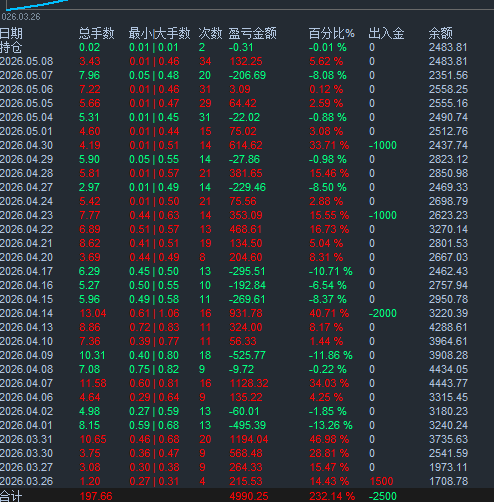Screen dimensions: 494x502
Task: Click balance value 4443.77
Action: (448, 383)
